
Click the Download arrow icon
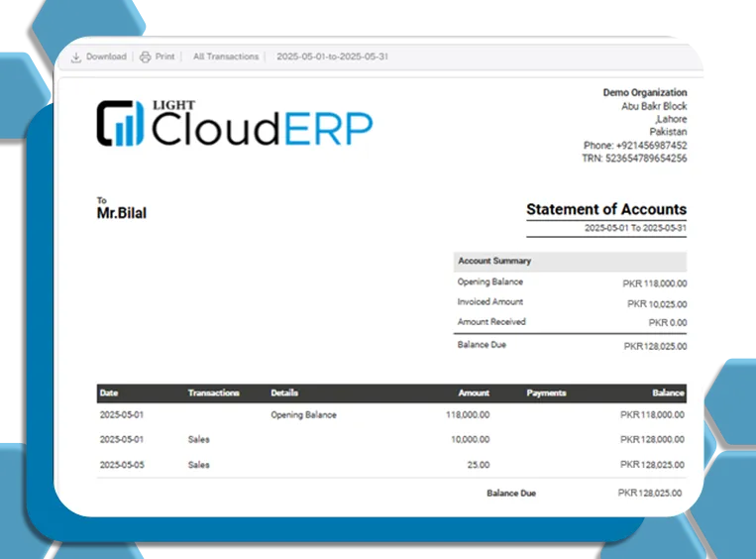coord(75,57)
